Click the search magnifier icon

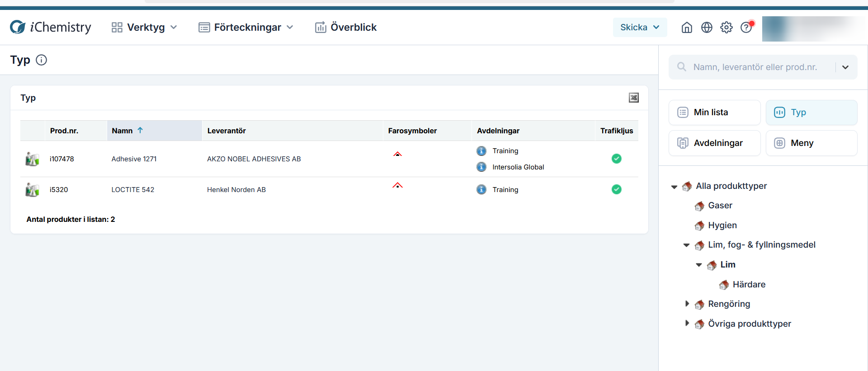[x=682, y=67]
